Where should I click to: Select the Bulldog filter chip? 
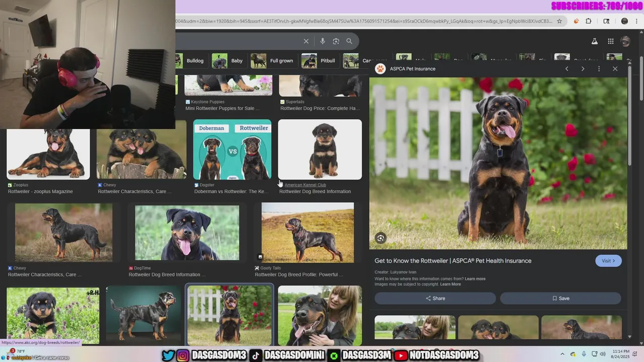[192, 61]
